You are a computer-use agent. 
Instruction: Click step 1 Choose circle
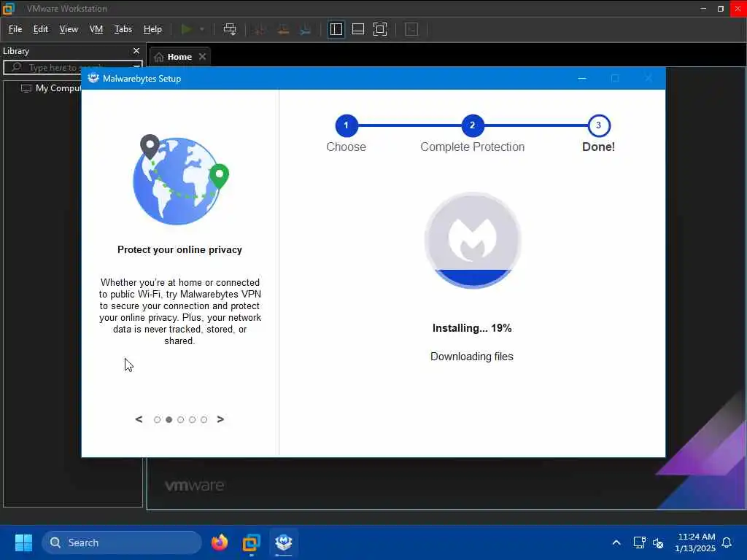coord(346,125)
